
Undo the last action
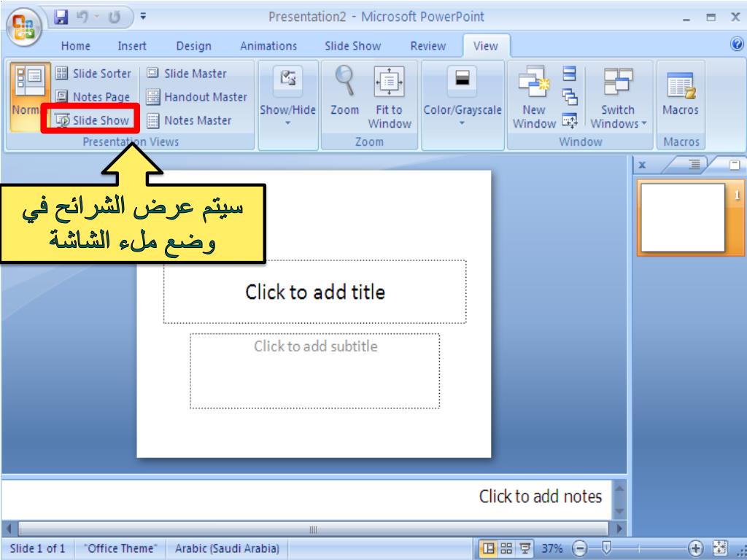tap(82, 17)
